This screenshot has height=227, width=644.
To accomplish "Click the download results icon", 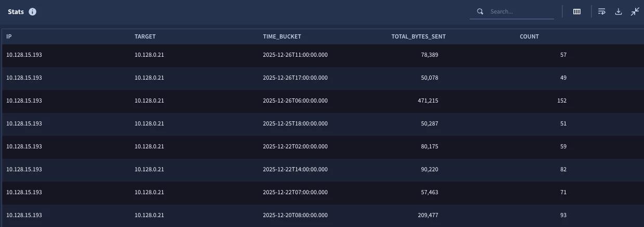I will (619, 11).
